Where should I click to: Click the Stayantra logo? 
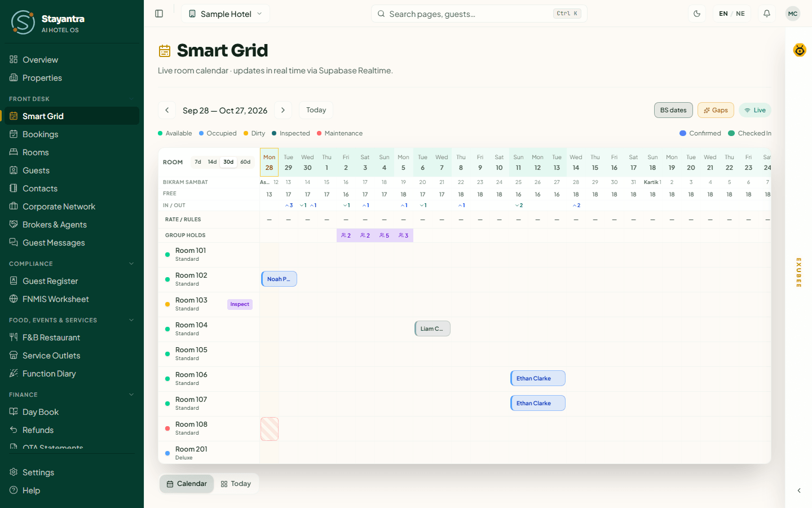pyautogui.click(x=23, y=23)
